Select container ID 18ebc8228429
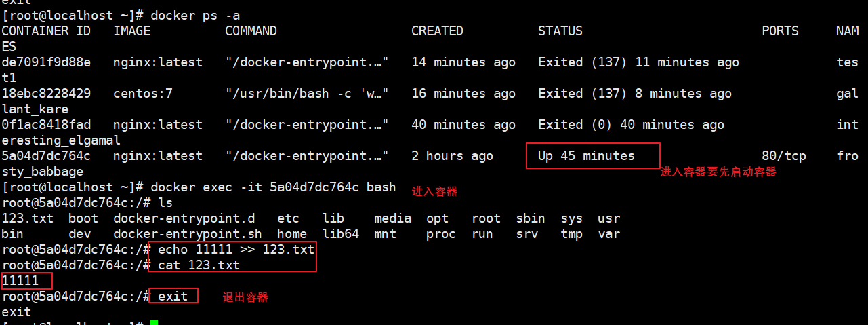Screen dimensions: 868x325 (46, 93)
